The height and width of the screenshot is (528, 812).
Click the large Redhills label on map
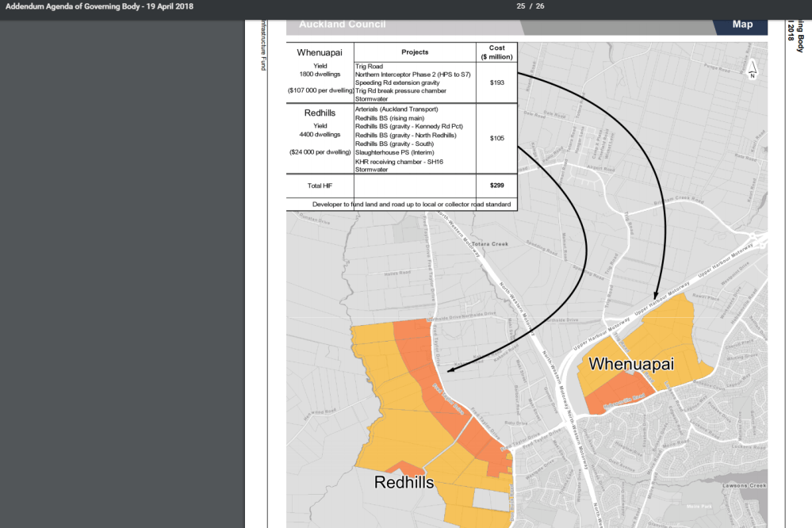(404, 483)
